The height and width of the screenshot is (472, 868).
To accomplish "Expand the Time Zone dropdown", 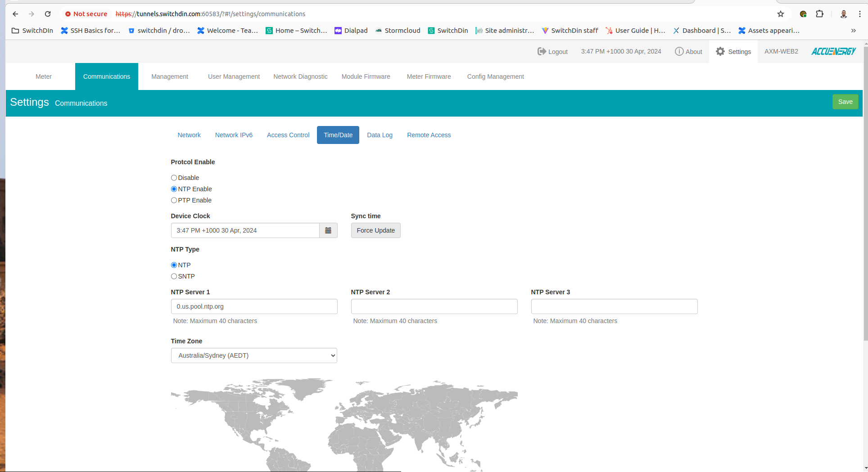I will coord(254,355).
